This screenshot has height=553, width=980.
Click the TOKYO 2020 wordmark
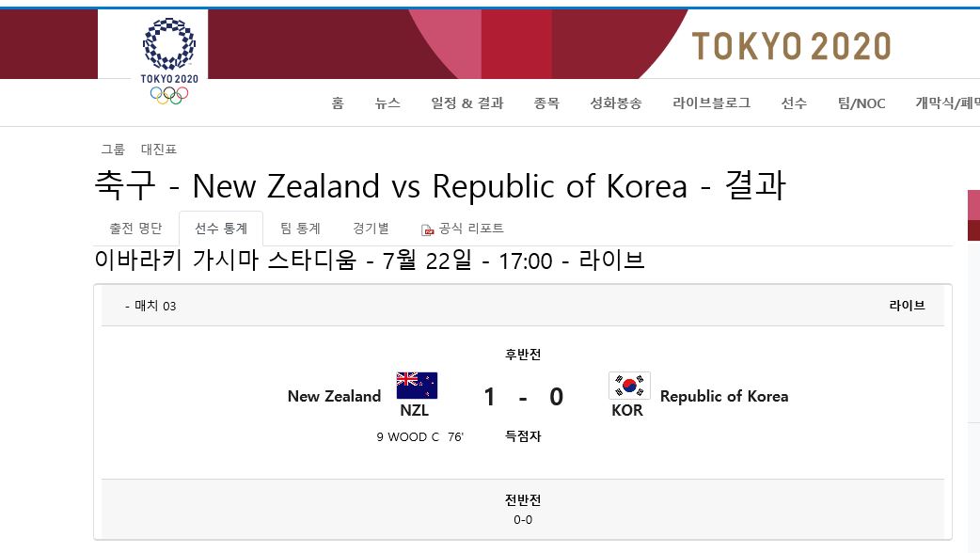click(791, 43)
